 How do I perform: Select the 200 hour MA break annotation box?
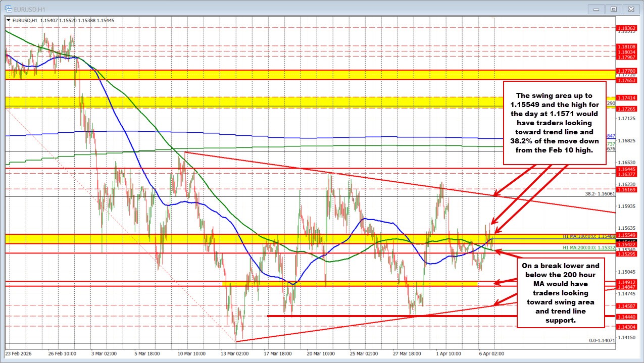click(561, 293)
